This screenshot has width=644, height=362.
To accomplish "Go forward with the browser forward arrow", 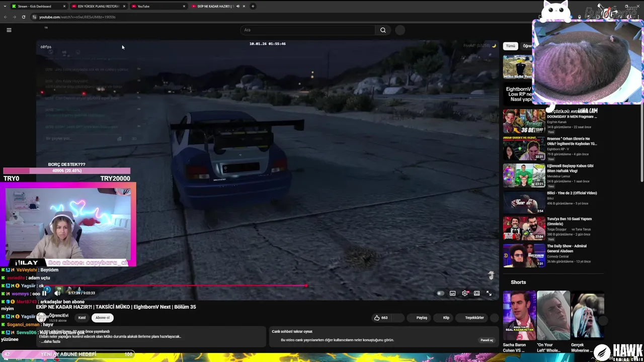I will (14, 17).
